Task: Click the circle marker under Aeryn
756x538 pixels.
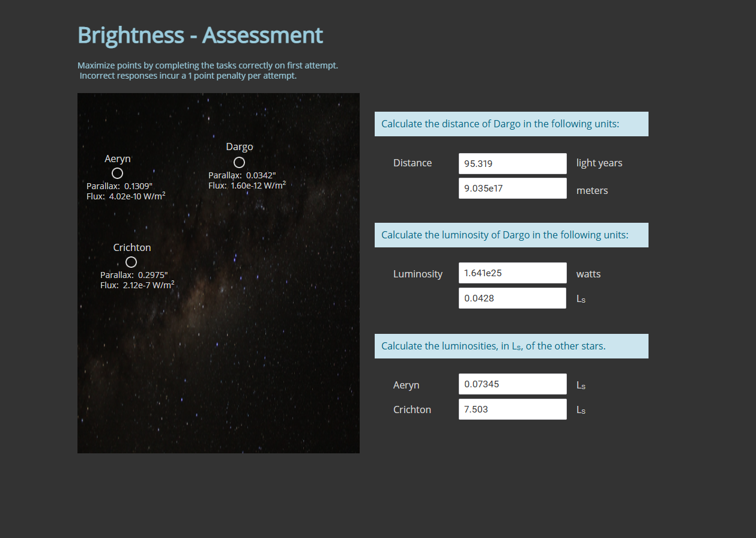Action: pos(117,173)
